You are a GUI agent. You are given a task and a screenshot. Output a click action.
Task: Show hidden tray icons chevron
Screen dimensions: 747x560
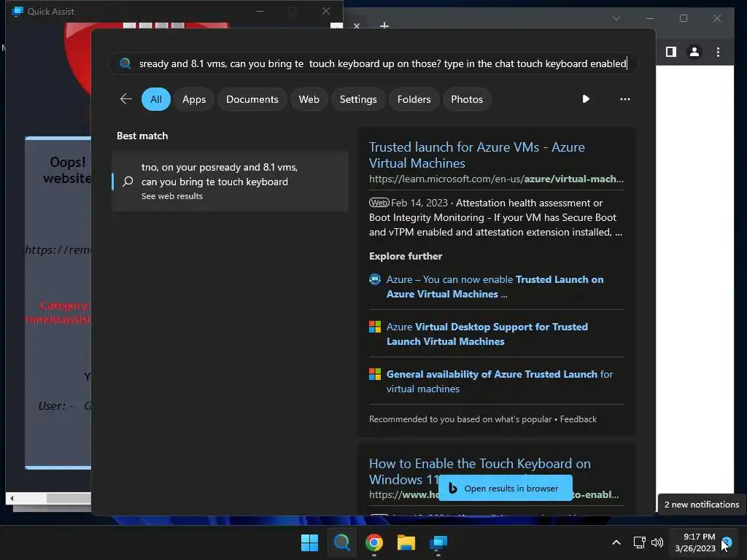(616, 542)
